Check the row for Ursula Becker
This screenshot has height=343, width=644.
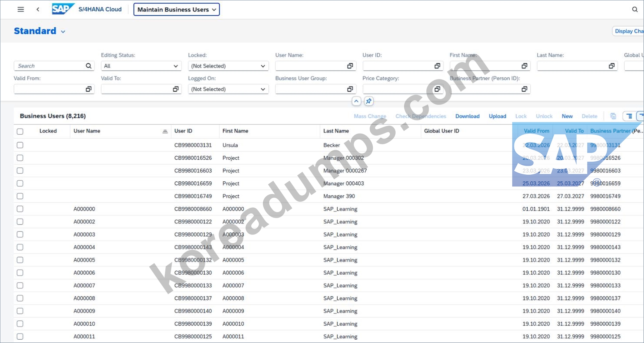(20, 145)
